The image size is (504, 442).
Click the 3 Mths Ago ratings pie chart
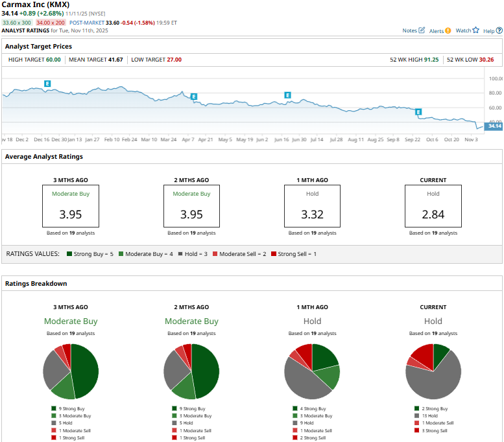coord(71,371)
